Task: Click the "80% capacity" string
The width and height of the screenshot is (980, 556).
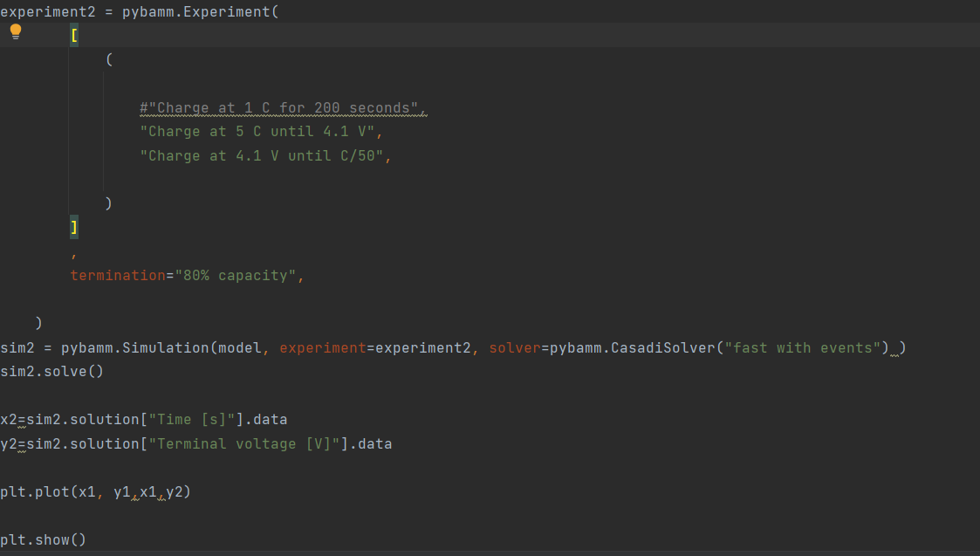Action: pos(235,276)
